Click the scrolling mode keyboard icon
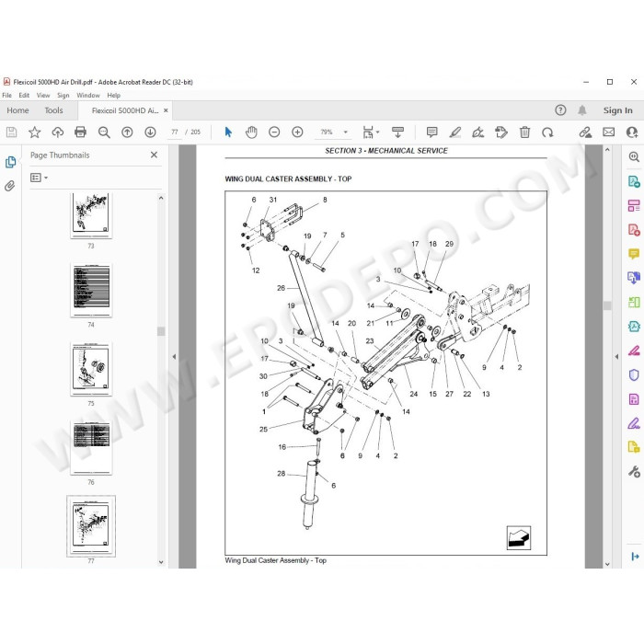The width and height of the screenshot is (644, 644). click(x=397, y=132)
